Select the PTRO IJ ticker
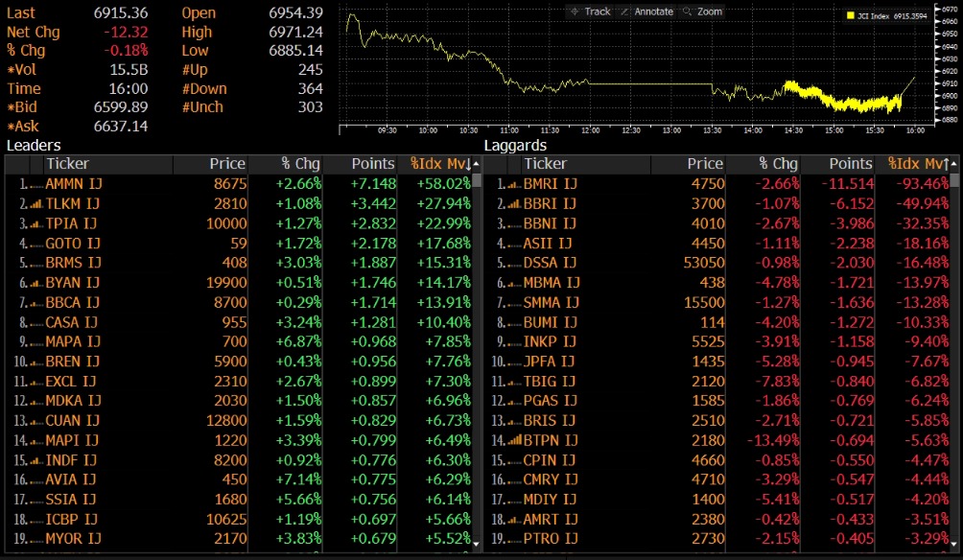The image size is (963, 560). (551, 539)
